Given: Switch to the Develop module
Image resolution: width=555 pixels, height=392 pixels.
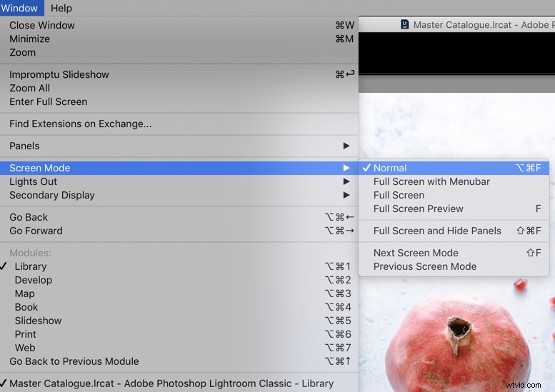Looking at the screenshot, I should click(179, 280).
